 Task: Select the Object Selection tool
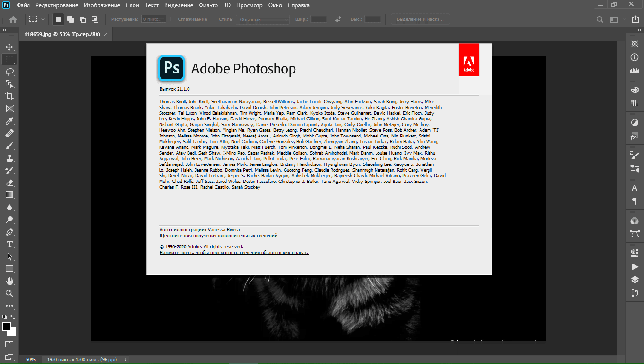9,84
